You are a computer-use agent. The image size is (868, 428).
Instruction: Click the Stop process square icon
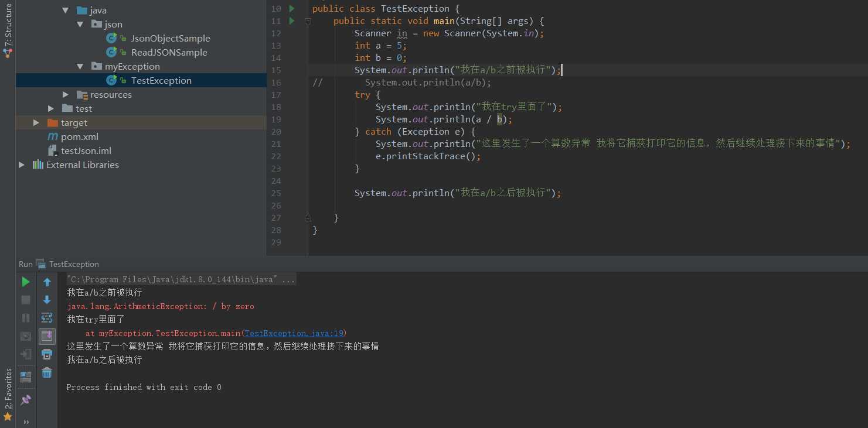(26, 300)
